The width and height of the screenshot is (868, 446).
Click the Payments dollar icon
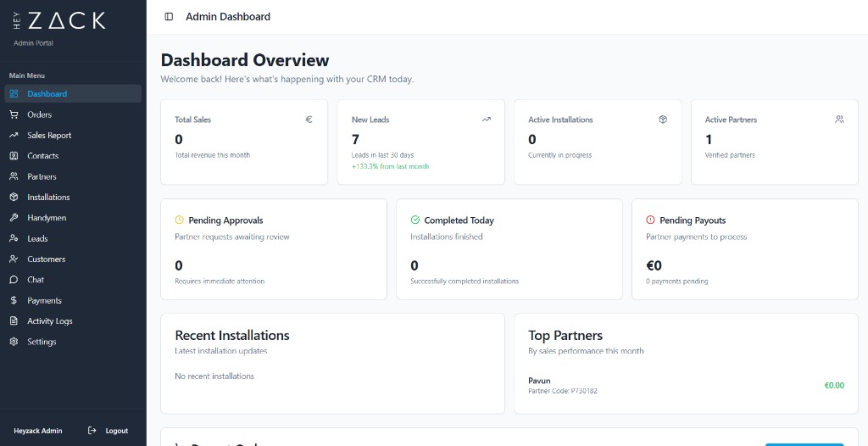(14, 300)
